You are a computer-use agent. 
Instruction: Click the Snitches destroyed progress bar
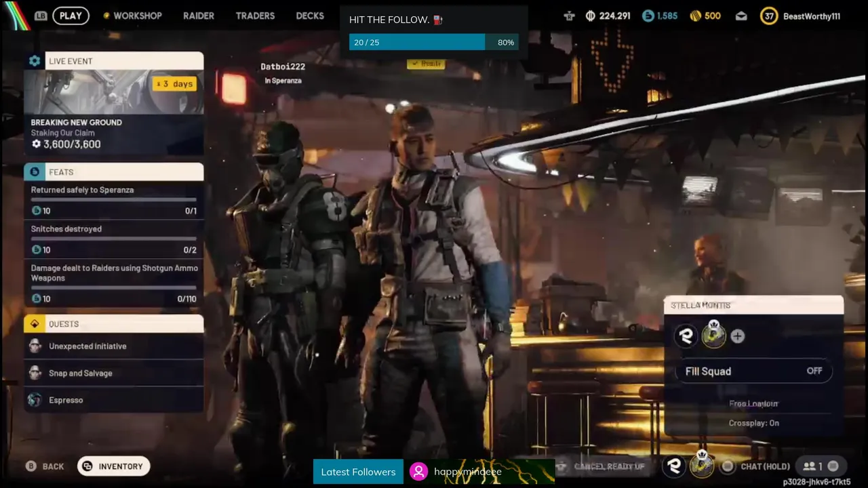coord(114,239)
